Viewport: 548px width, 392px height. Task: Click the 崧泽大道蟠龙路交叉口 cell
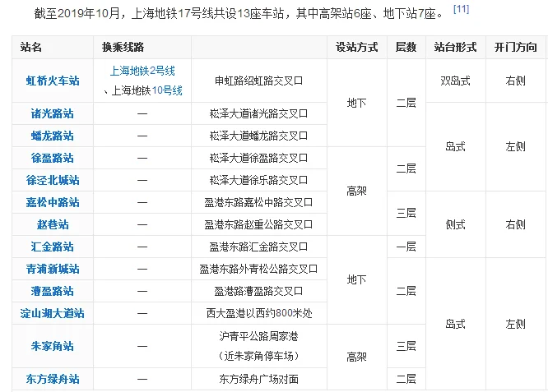(x=259, y=136)
